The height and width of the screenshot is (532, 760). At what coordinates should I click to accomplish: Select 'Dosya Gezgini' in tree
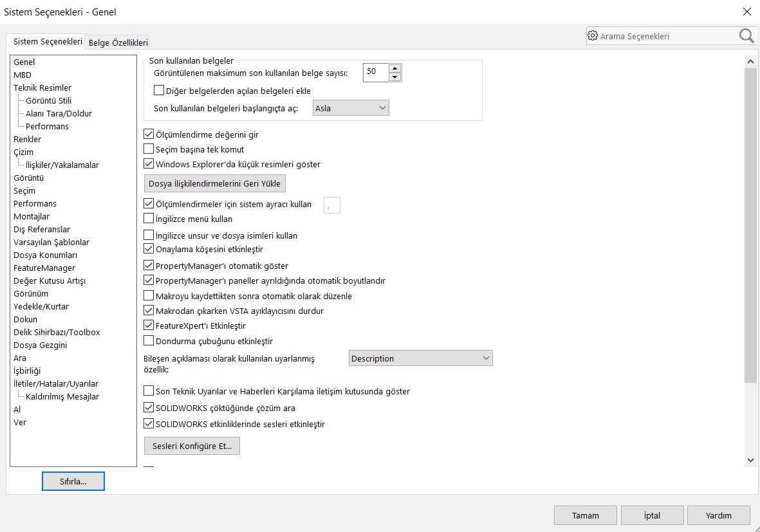click(x=41, y=345)
